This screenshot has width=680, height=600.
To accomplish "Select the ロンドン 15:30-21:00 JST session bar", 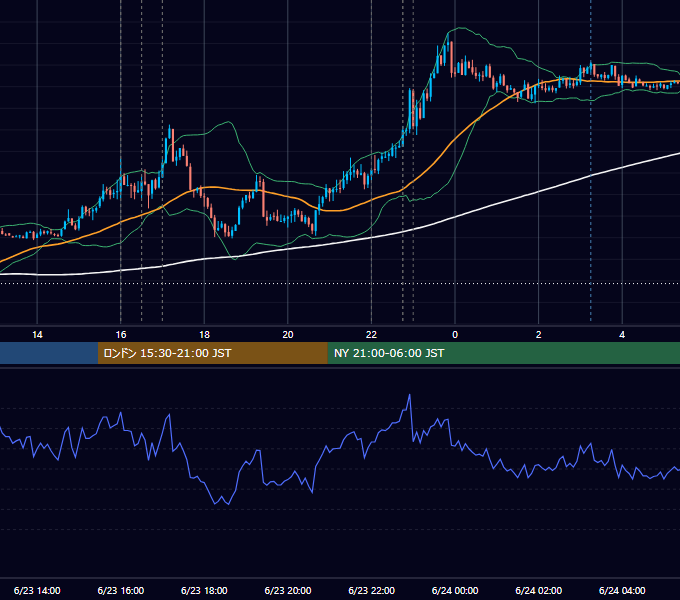I will point(212,353).
